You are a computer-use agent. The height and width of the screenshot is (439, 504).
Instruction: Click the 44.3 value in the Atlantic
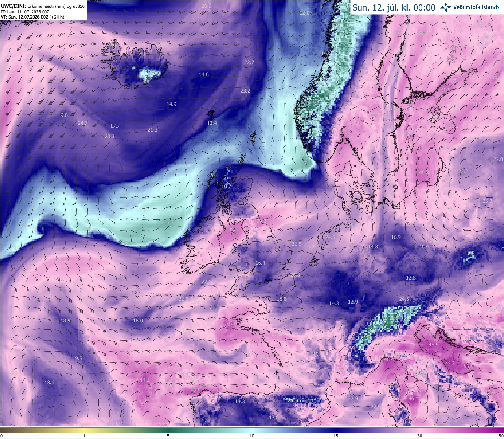(145, 380)
